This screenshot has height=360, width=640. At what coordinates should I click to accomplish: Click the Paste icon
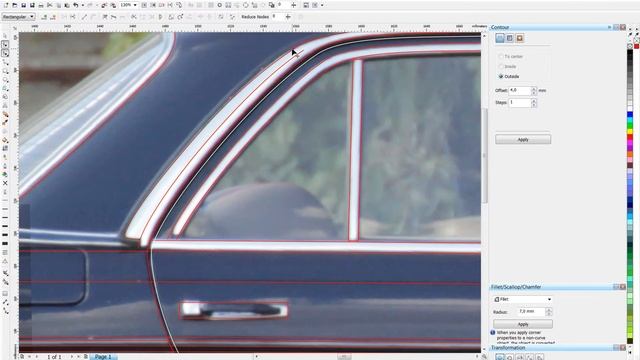[x=67, y=5]
